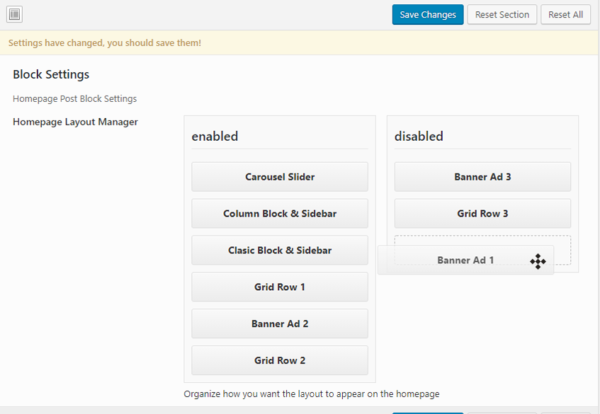Click the Homepage Layout Manager label
600x414 pixels.
pyautogui.click(x=75, y=122)
